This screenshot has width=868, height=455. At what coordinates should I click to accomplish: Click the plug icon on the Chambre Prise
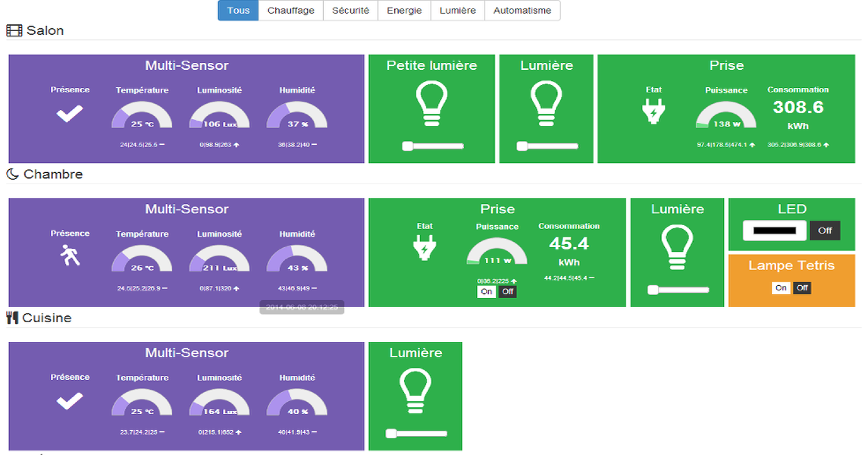point(424,247)
